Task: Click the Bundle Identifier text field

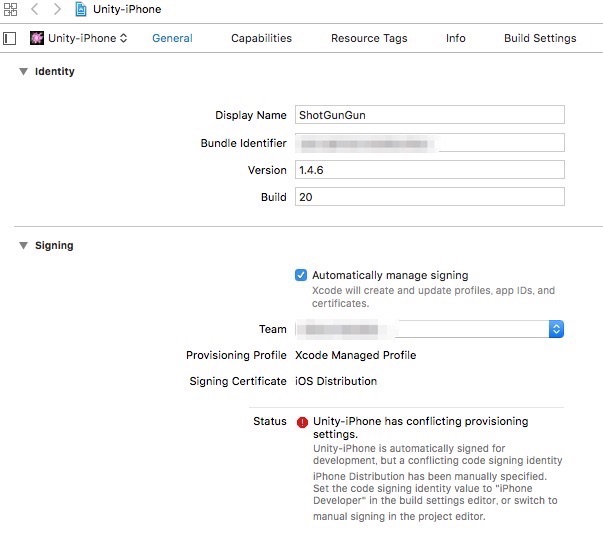Action: point(430,143)
